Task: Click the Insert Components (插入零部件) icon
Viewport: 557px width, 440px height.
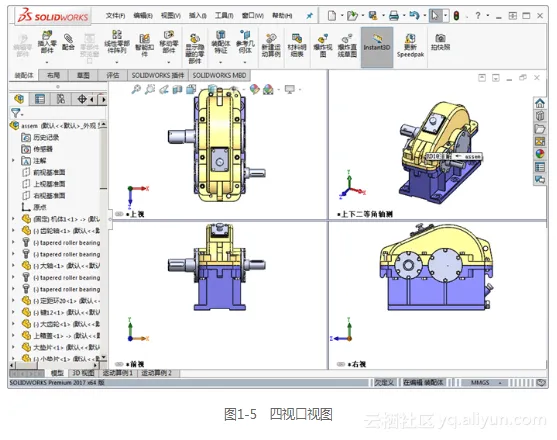Action: [x=47, y=42]
